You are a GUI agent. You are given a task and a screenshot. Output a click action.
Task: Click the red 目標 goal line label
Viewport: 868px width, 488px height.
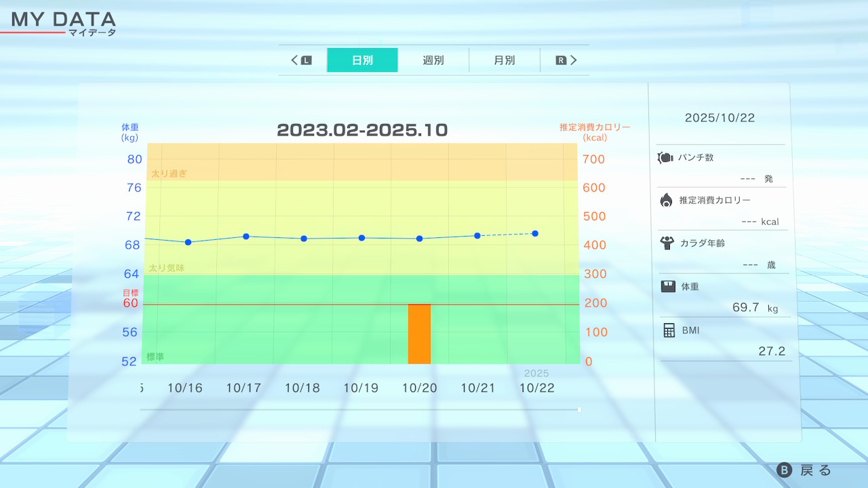(130, 293)
